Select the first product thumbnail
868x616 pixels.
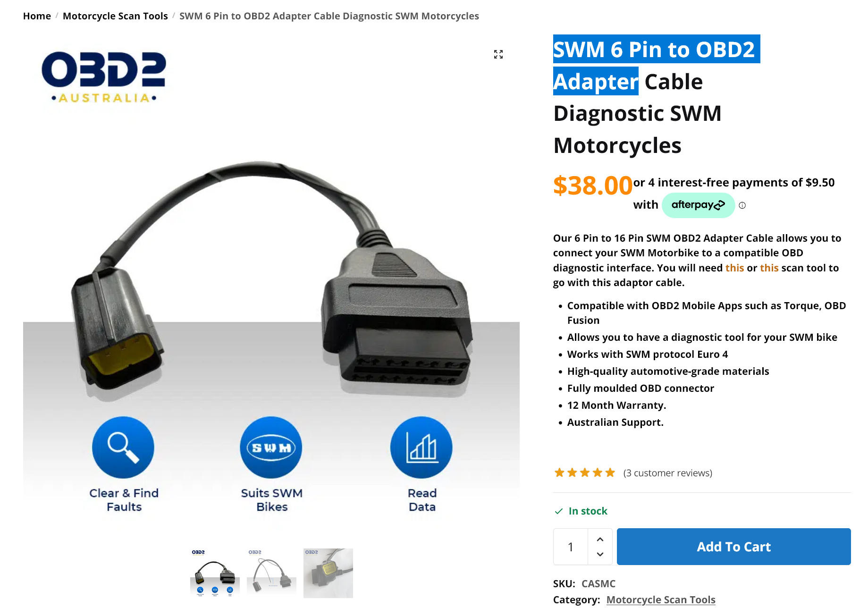[x=215, y=573]
